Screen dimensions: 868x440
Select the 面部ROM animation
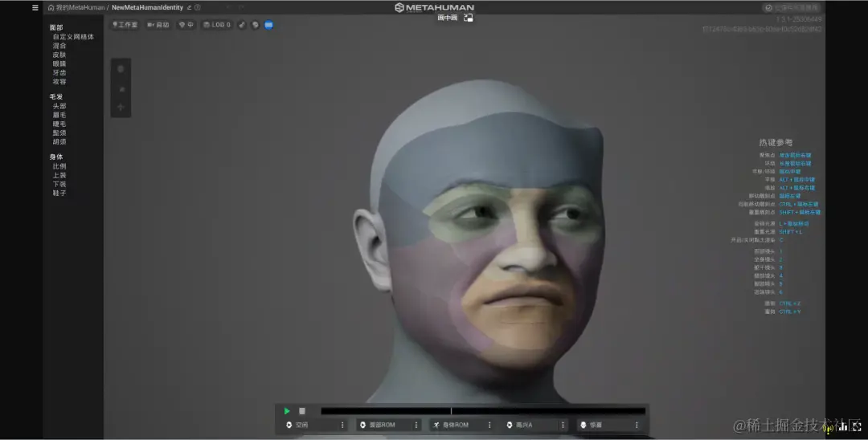click(x=383, y=425)
